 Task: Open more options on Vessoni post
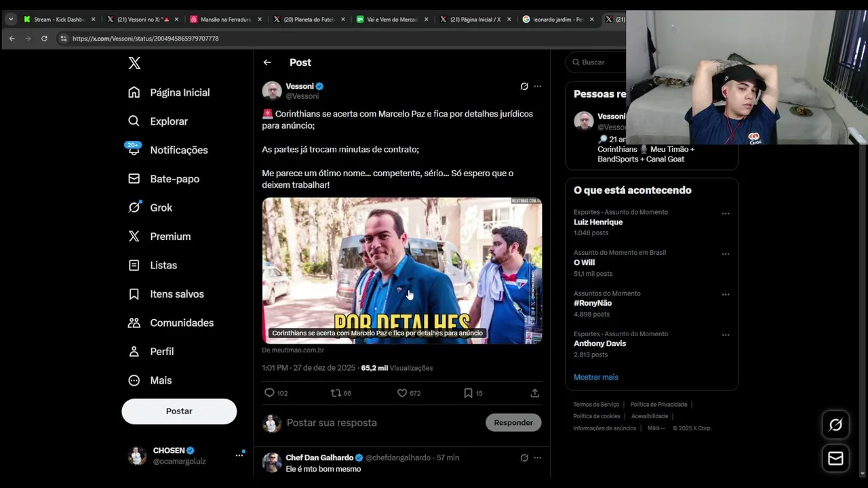tap(538, 86)
